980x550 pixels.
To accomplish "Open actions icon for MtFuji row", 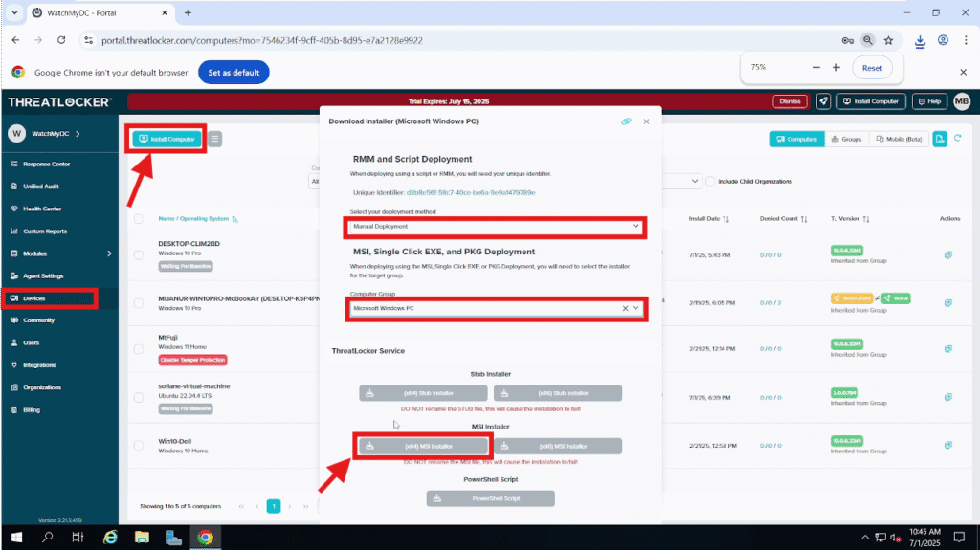I will click(x=948, y=349).
